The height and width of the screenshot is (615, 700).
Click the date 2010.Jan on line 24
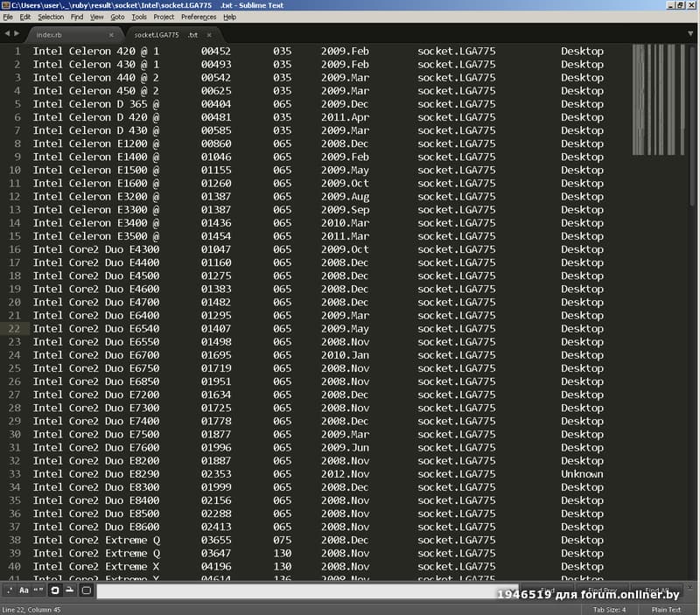pos(345,355)
